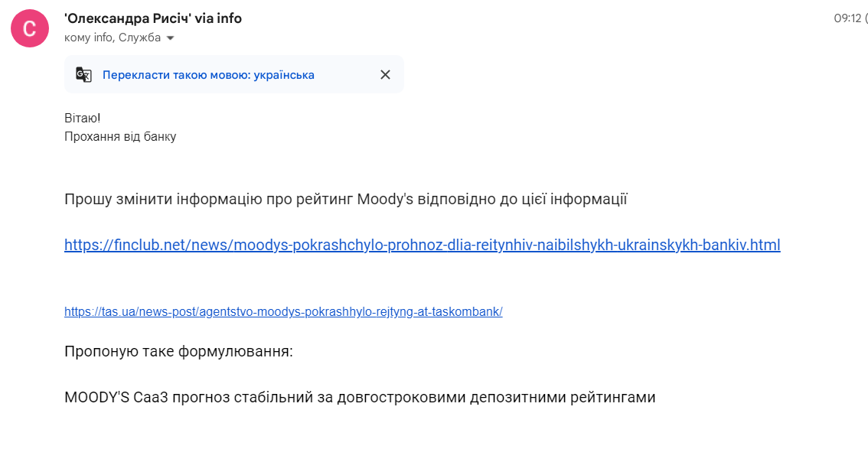Click 'Перекласти такою мовою: українська' link
The image size is (868, 449).
tap(208, 75)
